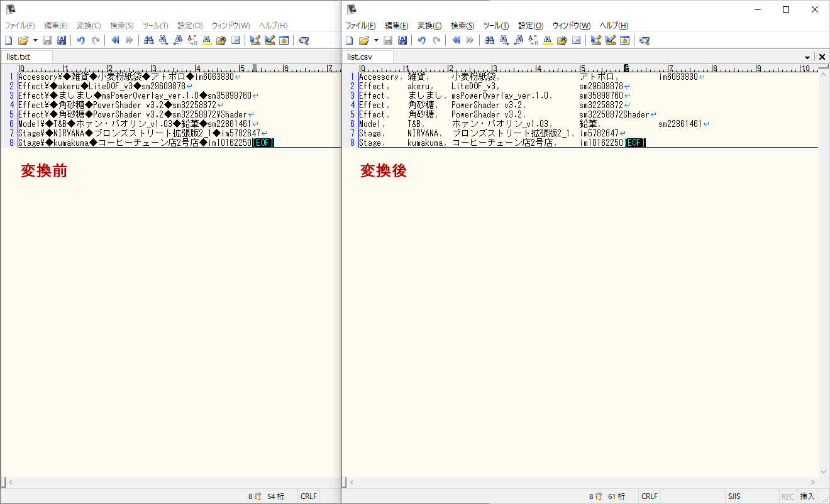Click the Save As icon in list.csv toolbar
The height and width of the screenshot is (504, 830).
point(402,40)
